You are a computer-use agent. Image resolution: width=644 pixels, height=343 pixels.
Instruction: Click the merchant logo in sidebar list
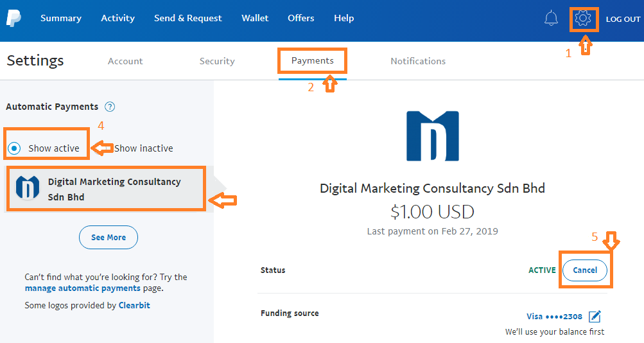coord(28,188)
